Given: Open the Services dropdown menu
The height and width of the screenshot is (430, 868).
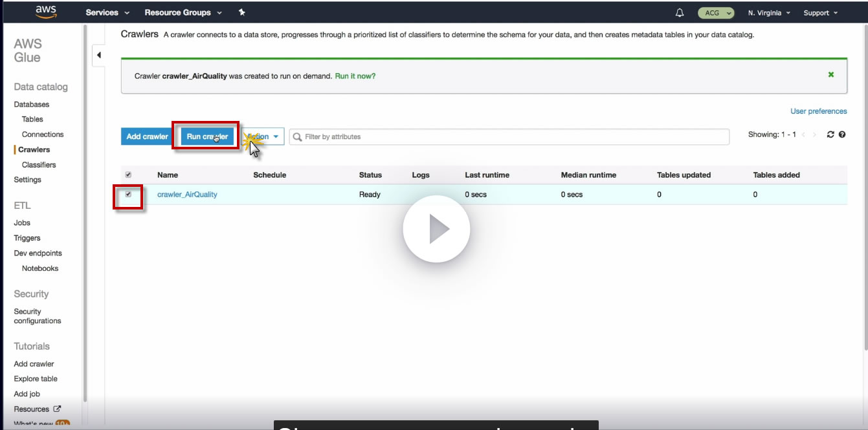Looking at the screenshot, I should coord(107,12).
